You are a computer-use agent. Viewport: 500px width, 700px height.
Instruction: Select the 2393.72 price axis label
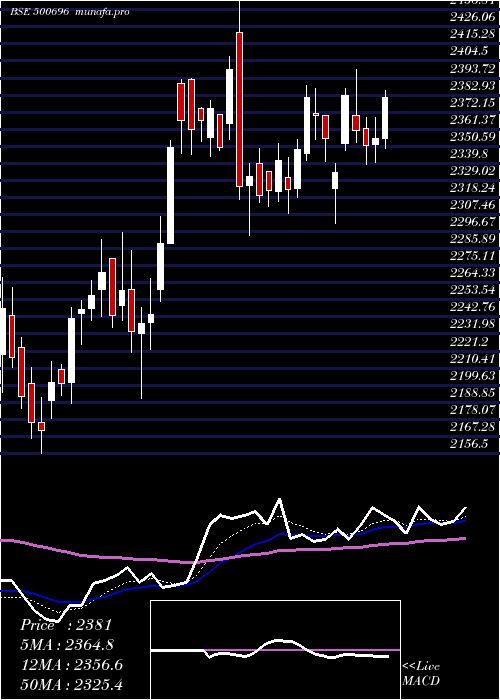472,68
